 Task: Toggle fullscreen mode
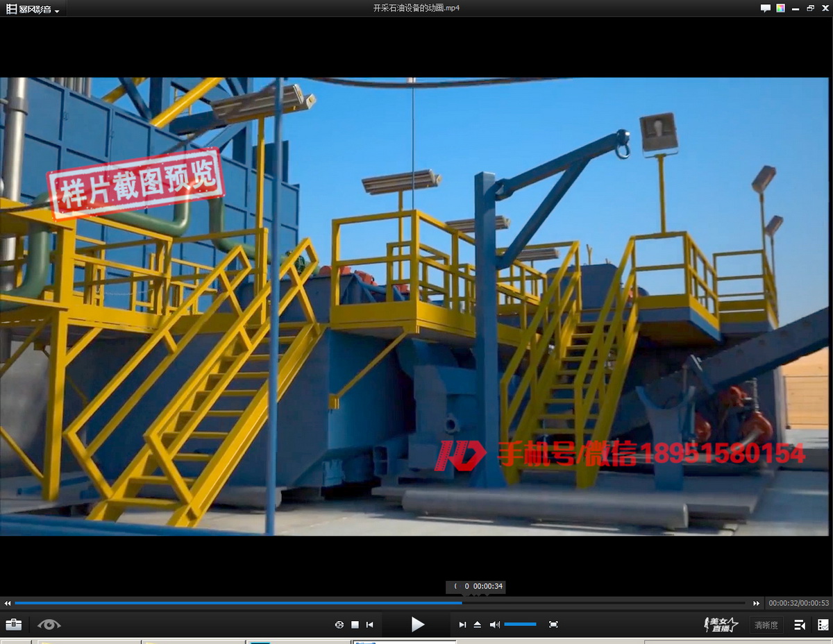pos(553,625)
